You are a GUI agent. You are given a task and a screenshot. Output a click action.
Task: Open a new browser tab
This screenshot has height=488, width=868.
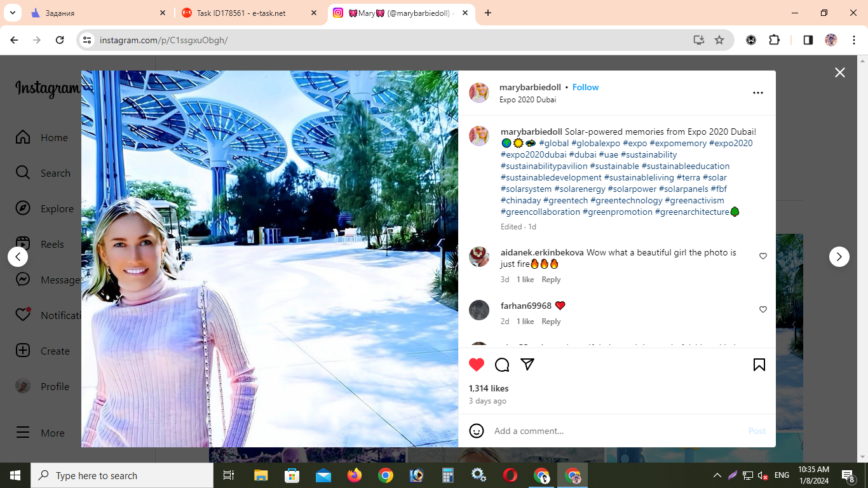pos(488,13)
